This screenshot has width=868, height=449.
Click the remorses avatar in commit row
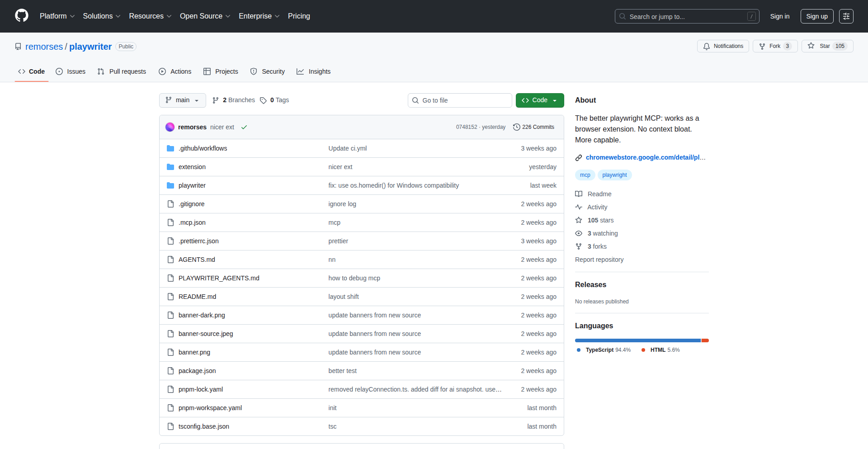click(x=170, y=127)
